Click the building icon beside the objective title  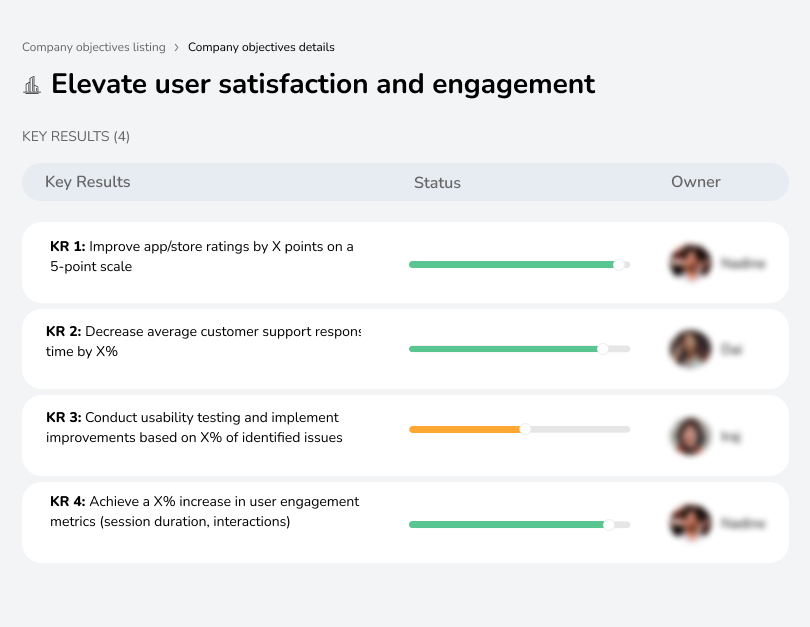[x=33, y=85]
